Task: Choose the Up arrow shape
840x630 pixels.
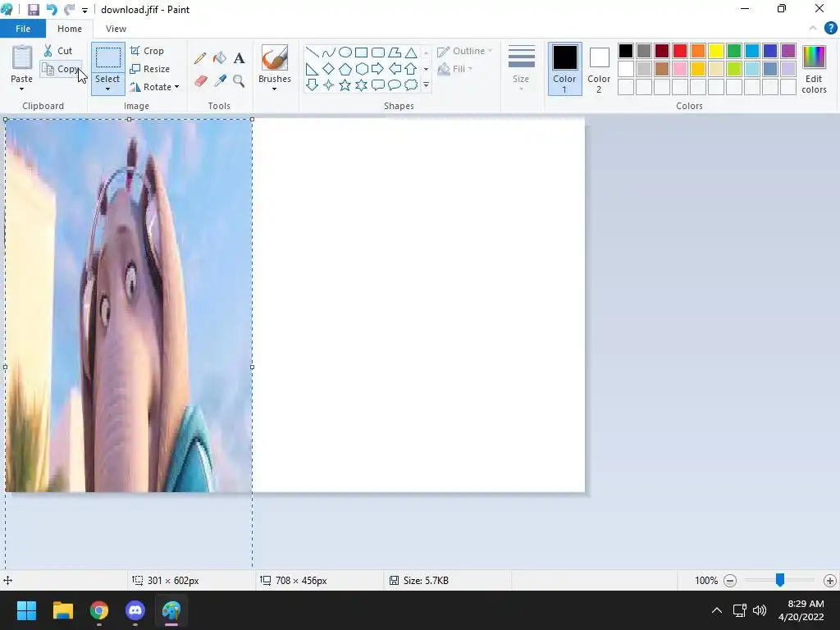Action: coord(411,69)
